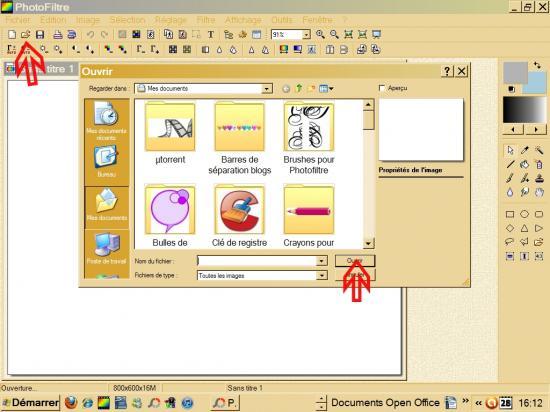Go to 'Poste de travail' in places bar
This screenshot has width=550, height=412.
tap(106, 248)
